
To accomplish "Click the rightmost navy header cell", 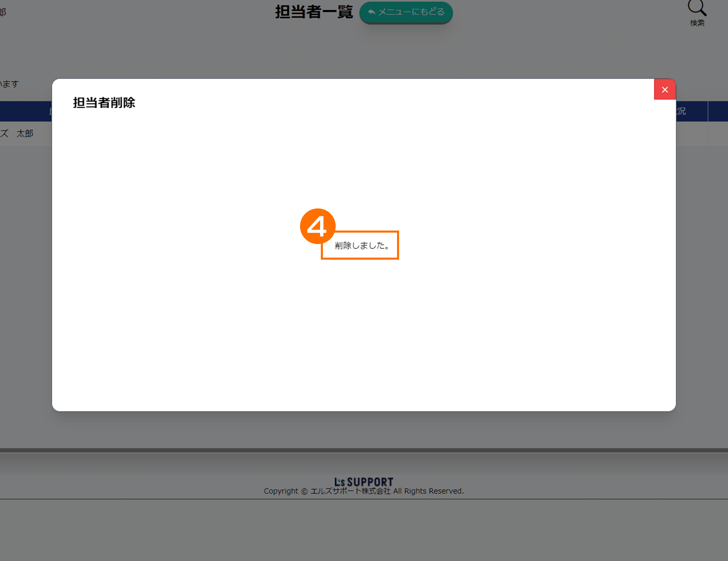I will tap(718, 111).
